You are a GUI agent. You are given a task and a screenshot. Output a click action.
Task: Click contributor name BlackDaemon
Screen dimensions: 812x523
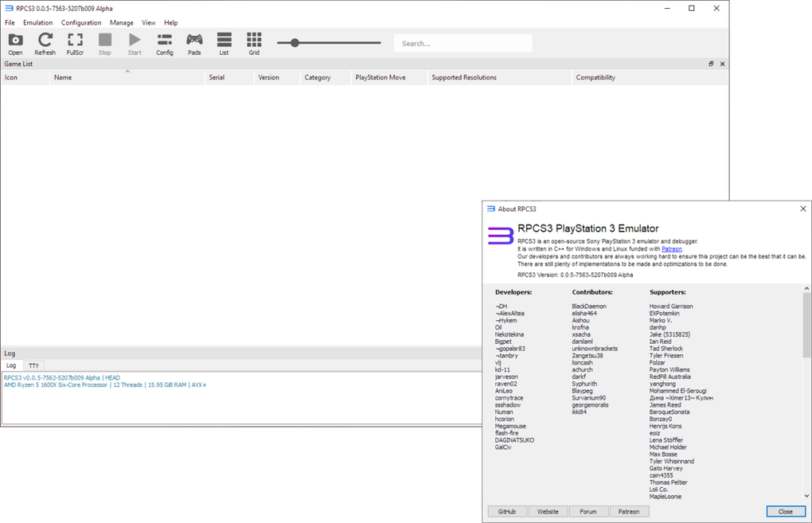[589, 306]
